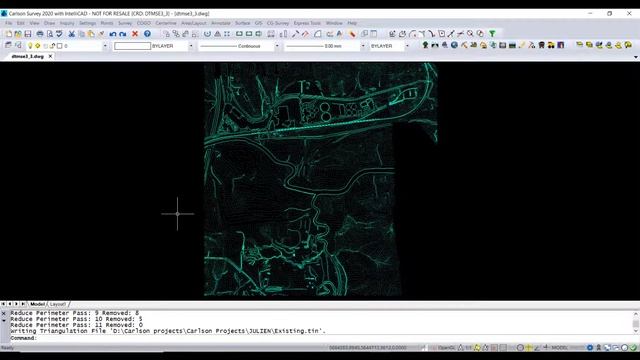640x360 pixels.
Task: Go to next layout tab arrow
Action: [x=16, y=304]
